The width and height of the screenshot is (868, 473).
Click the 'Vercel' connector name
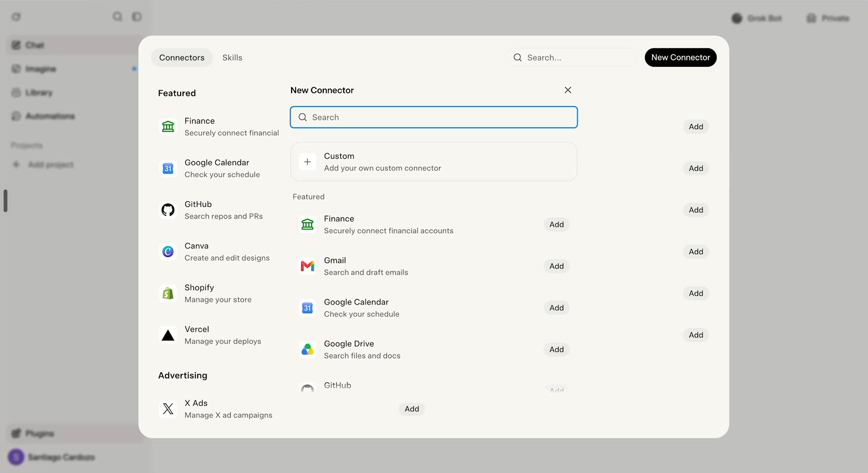[x=197, y=329]
